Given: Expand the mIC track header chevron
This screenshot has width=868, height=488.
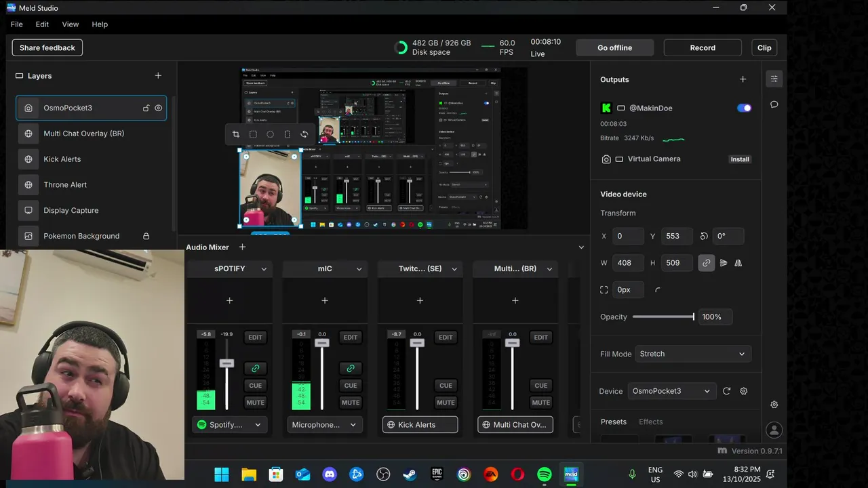Looking at the screenshot, I should pos(359,269).
